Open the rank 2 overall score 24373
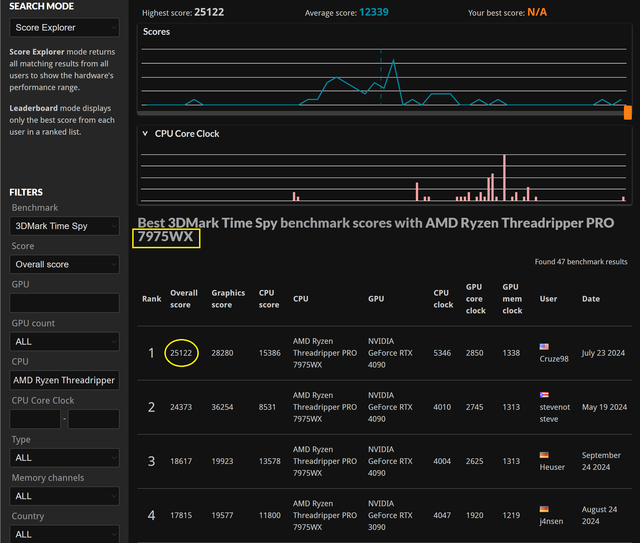This screenshot has height=543, width=640. [x=181, y=407]
